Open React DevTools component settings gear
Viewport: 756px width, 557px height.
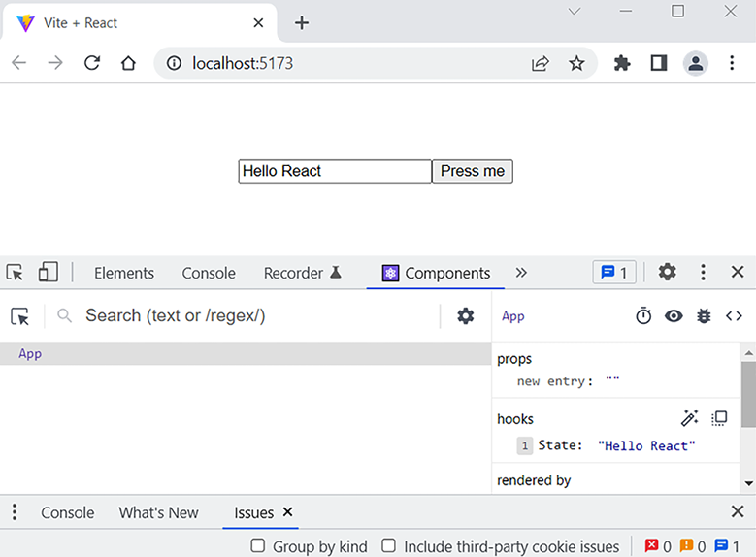click(x=466, y=316)
